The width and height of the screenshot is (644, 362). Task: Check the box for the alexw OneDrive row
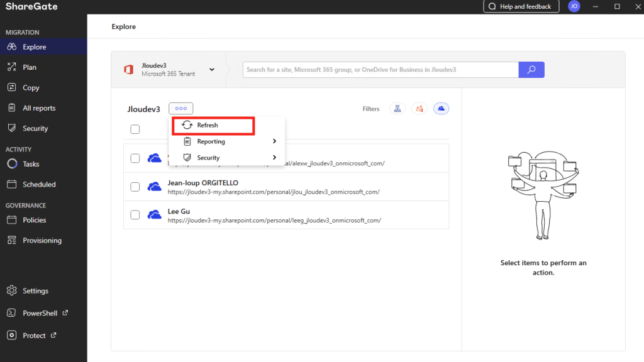135,158
